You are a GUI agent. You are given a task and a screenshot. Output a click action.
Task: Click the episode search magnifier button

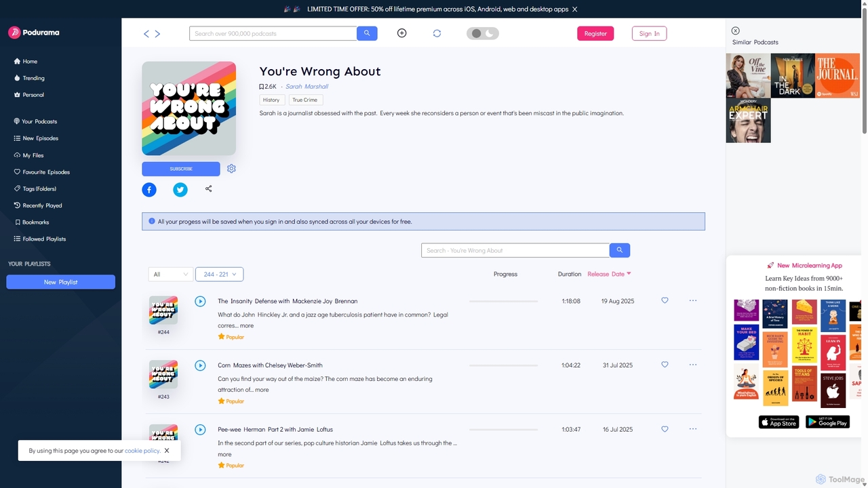coord(620,250)
